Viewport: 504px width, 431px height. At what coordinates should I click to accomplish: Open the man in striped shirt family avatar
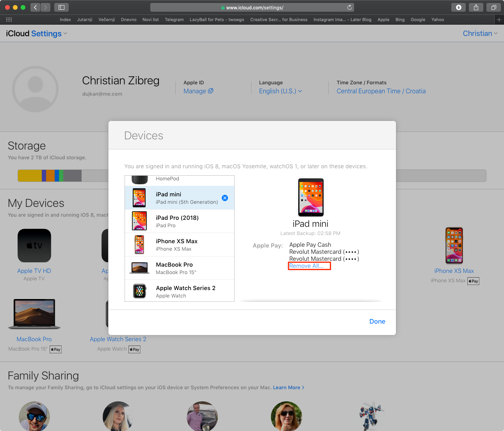pos(202,416)
